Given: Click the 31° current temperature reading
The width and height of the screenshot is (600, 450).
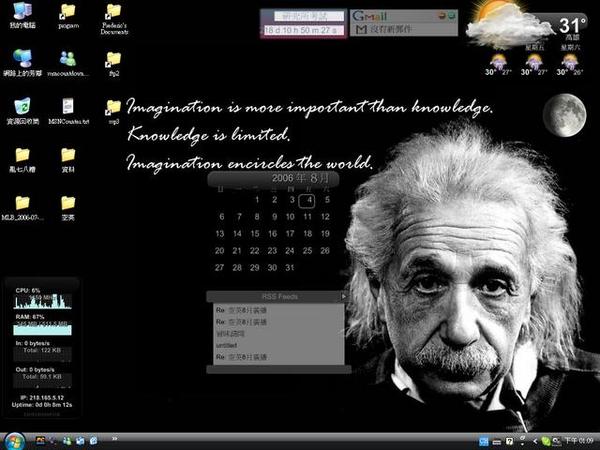Looking at the screenshot, I should click(572, 25).
